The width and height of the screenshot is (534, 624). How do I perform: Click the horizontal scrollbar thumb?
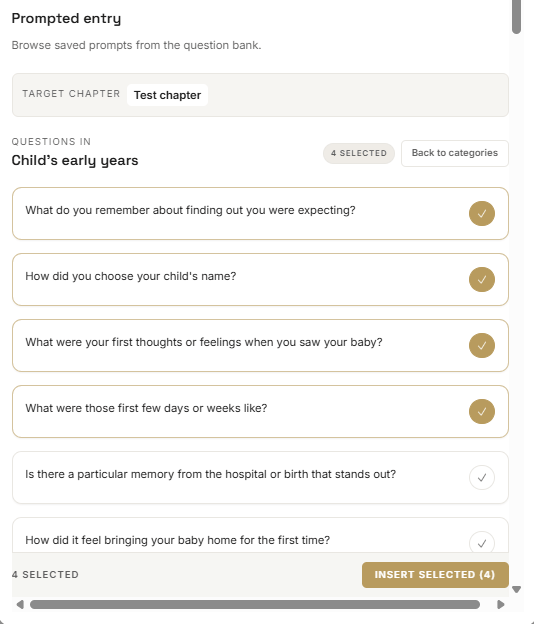coord(255,604)
